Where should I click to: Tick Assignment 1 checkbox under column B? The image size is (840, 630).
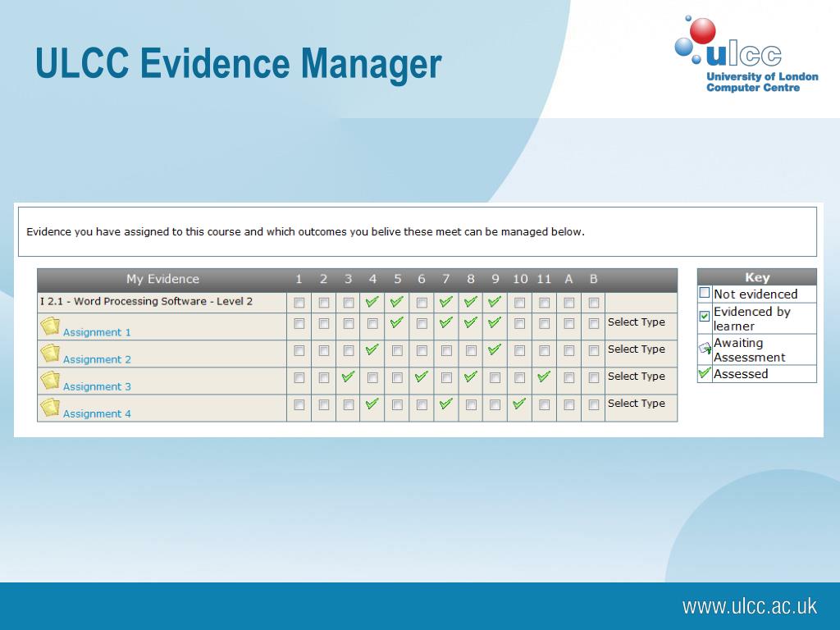(x=593, y=323)
